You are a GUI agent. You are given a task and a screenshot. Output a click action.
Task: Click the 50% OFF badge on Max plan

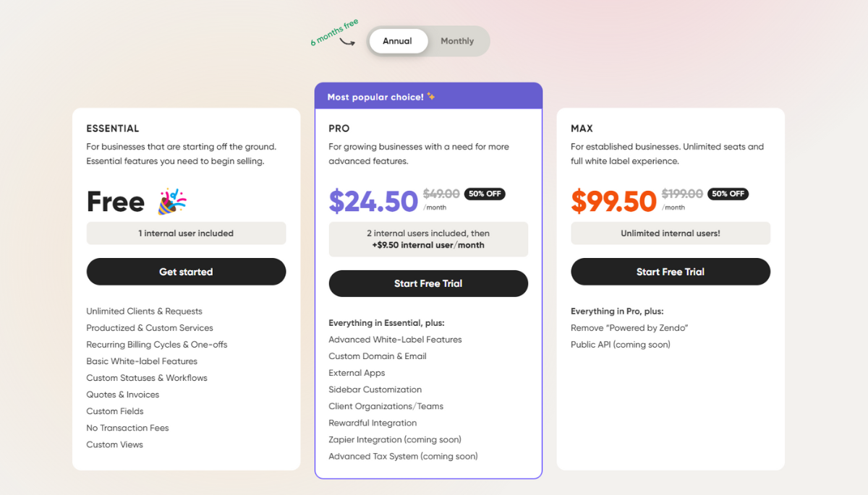tap(727, 194)
